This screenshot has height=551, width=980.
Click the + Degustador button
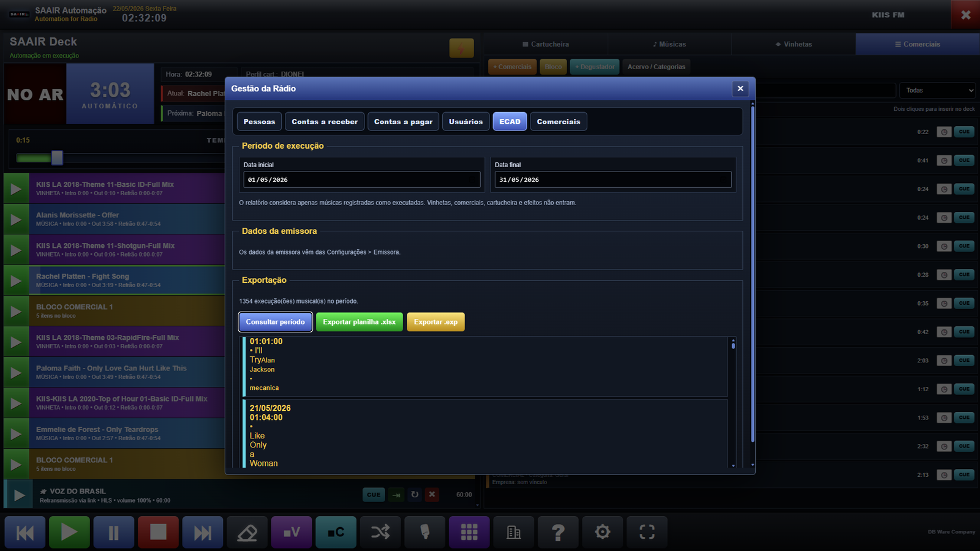coord(595,67)
